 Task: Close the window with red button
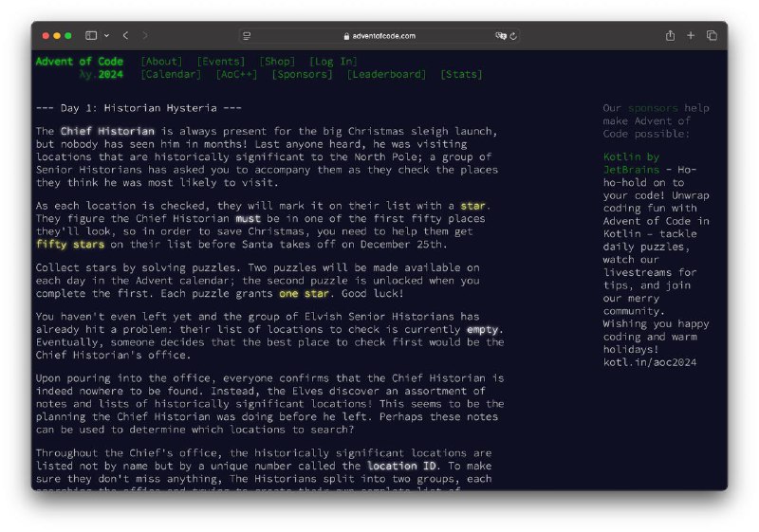[x=46, y=36]
